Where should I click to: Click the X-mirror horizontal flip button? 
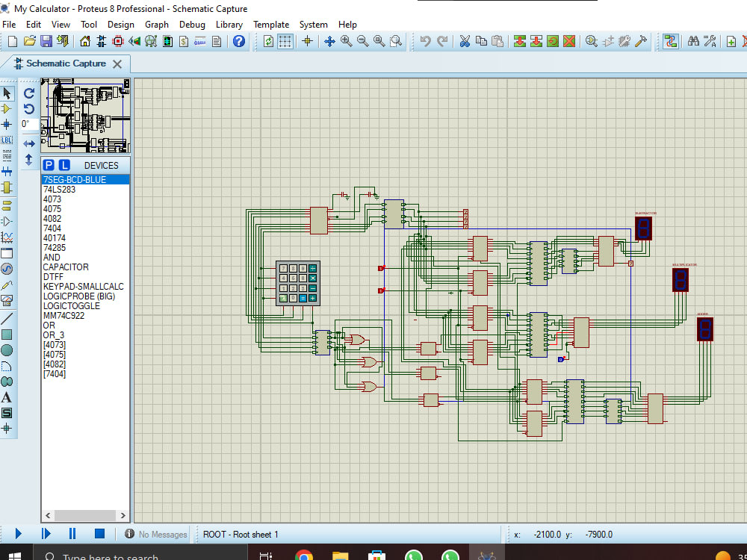click(29, 143)
